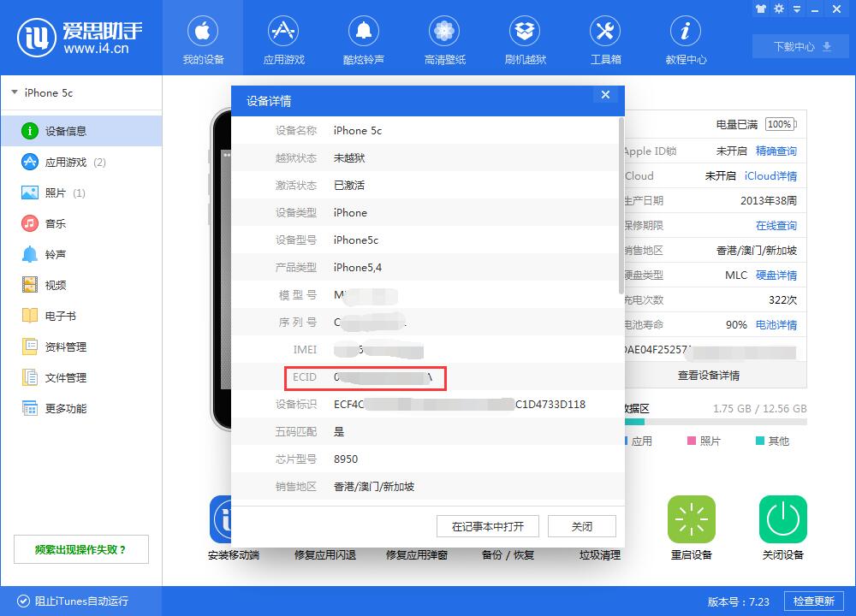Collapse the iPhone 5c device entry
Screen dimensions: 856x616
15,92
